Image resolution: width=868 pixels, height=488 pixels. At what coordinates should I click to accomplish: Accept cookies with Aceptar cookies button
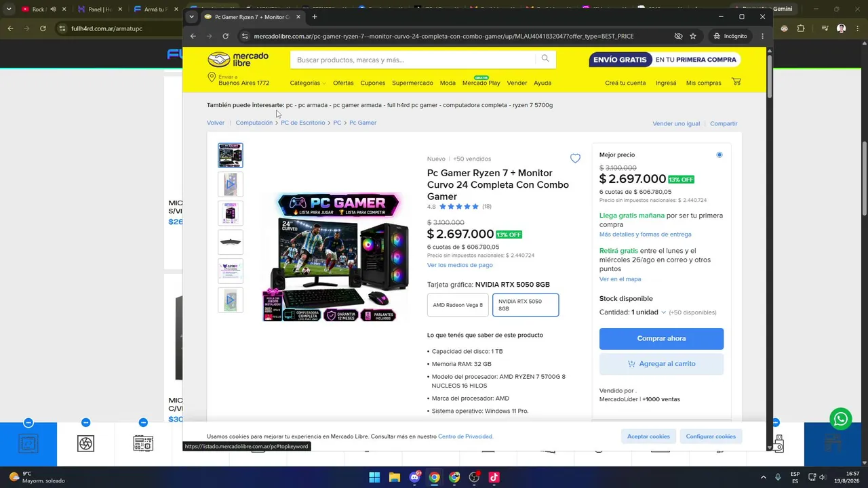point(648,436)
